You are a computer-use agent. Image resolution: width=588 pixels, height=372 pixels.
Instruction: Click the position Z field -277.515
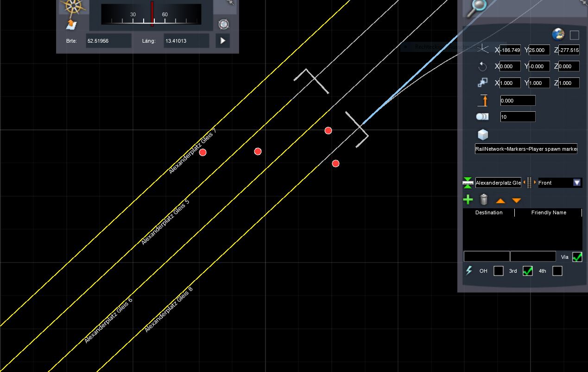click(x=569, y=50)
